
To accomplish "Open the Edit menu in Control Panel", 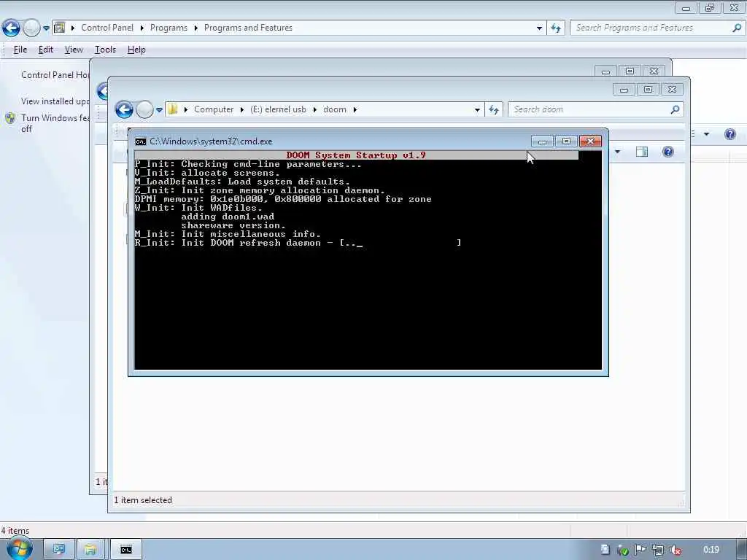I will (46, 50).
